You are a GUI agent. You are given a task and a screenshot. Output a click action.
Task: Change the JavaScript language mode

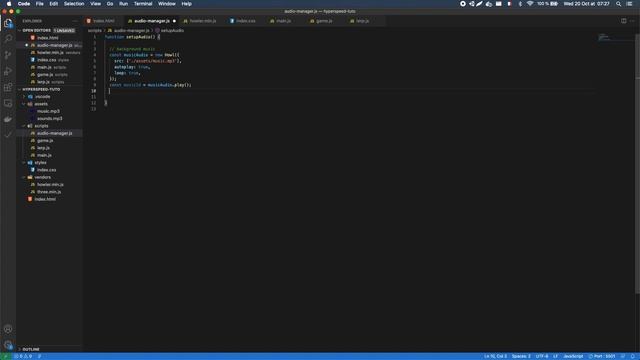(573, 356)
